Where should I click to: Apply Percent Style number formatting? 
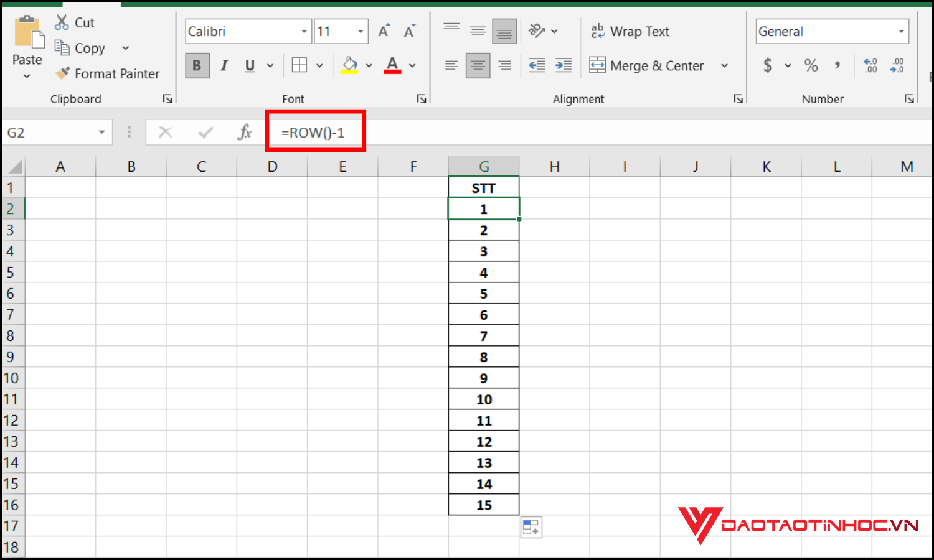811,65
